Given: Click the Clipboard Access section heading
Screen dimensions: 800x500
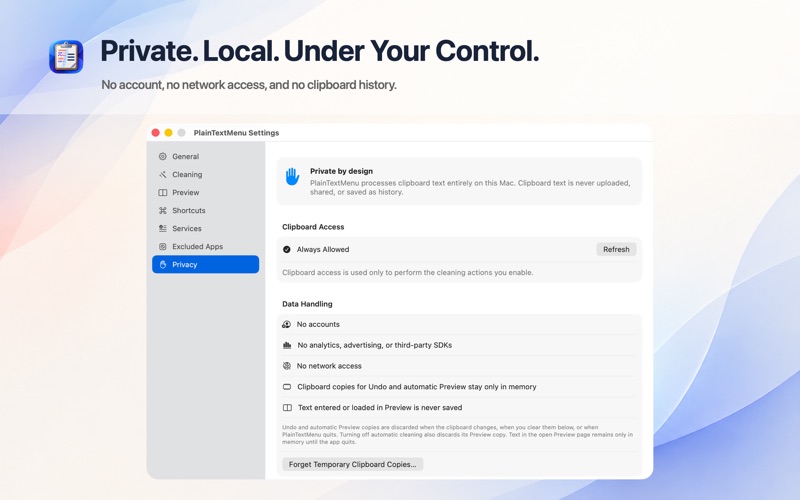Looking at the screenshot, I should (313, 227).
